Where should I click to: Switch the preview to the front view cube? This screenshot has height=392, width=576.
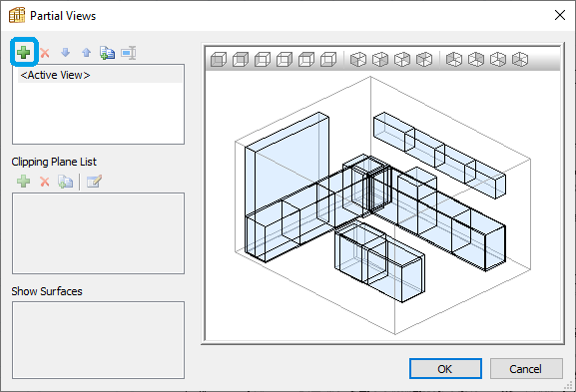(x=219, y=59)
